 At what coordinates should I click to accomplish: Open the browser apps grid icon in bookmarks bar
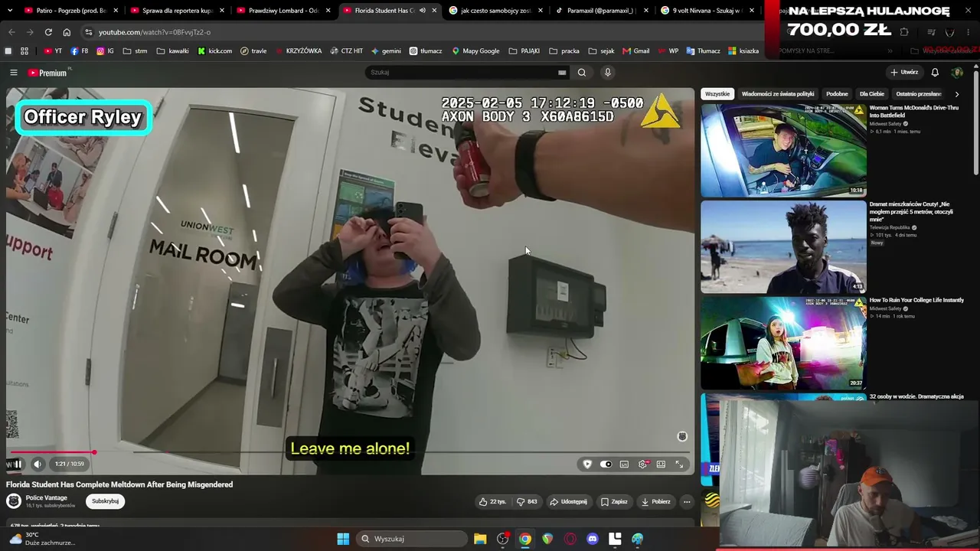click(24, 51)
